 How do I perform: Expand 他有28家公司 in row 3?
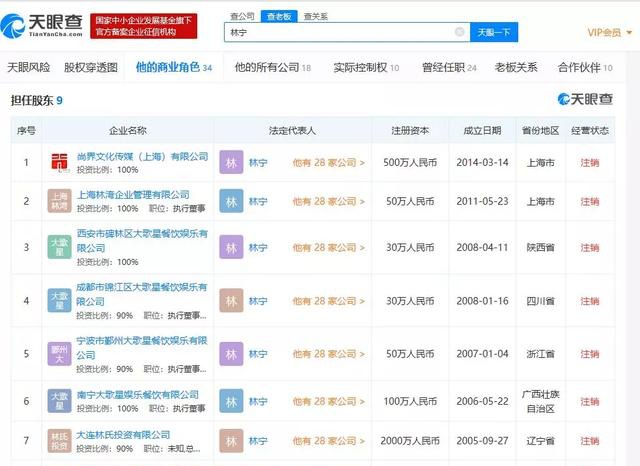(x=329, y=248)
